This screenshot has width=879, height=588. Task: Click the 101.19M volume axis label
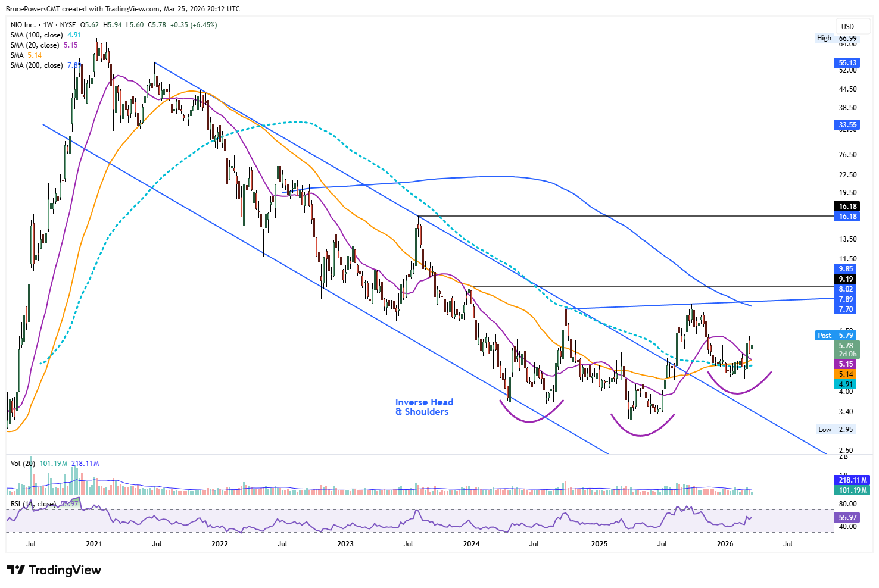pos(852,490)
